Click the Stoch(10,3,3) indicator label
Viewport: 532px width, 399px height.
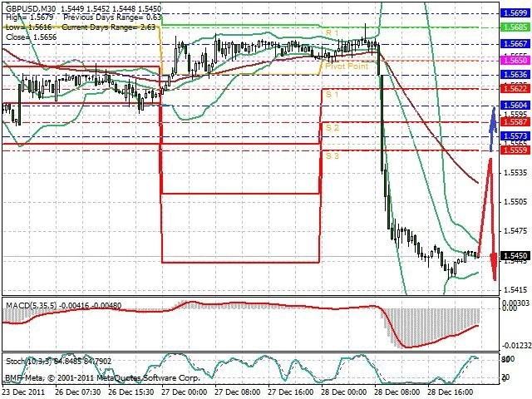(29, 361)
